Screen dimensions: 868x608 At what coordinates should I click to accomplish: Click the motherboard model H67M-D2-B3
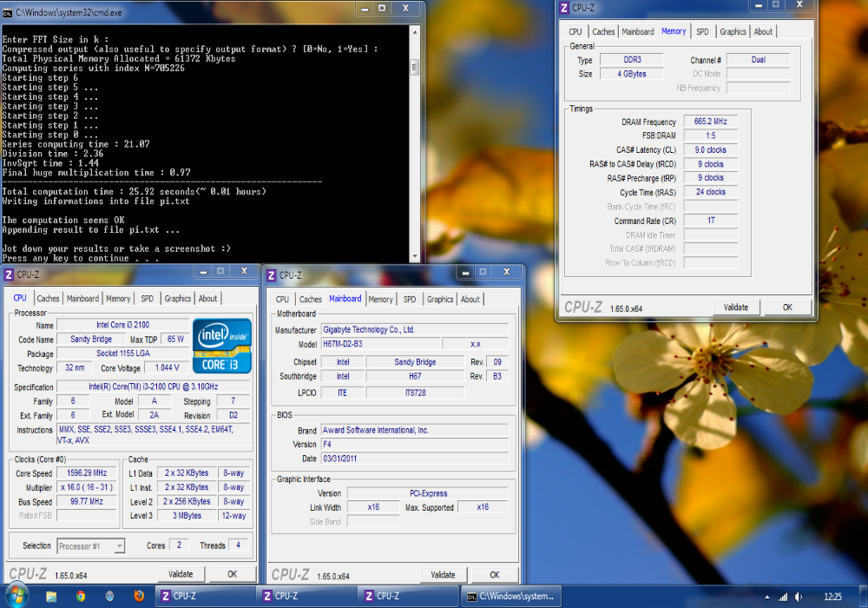pyautogui.click(x=380, y=344)
